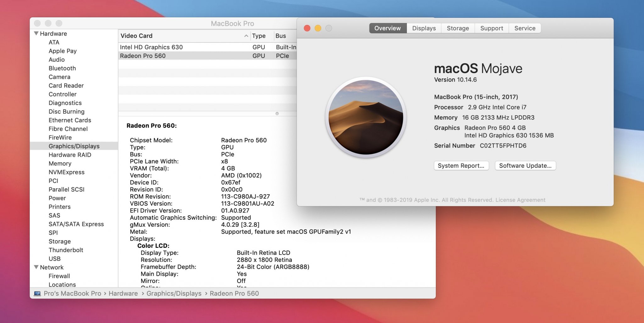644x323 pixels.
Task: Minimize the About This Mac window
Action: (318, 28)
